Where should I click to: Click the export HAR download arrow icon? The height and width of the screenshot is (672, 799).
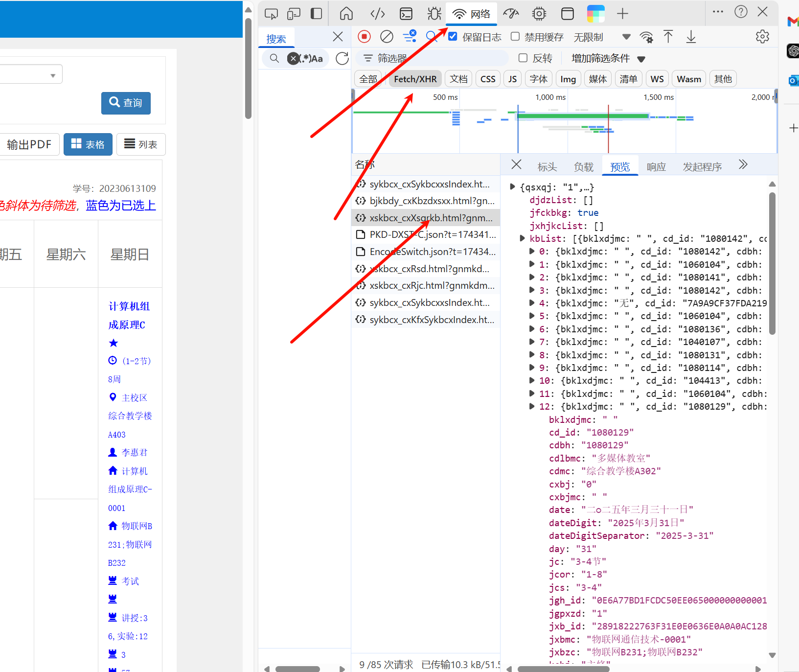[691, 37]
